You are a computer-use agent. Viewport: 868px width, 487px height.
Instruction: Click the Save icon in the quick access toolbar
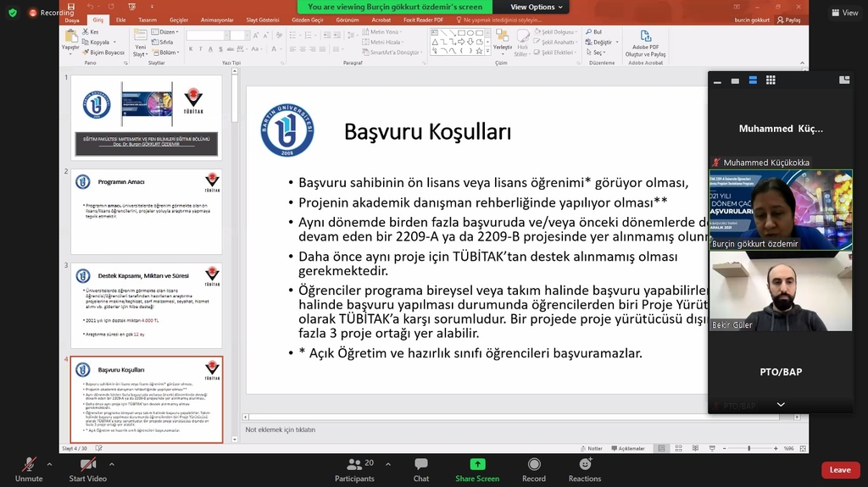[x=71, y=7]
